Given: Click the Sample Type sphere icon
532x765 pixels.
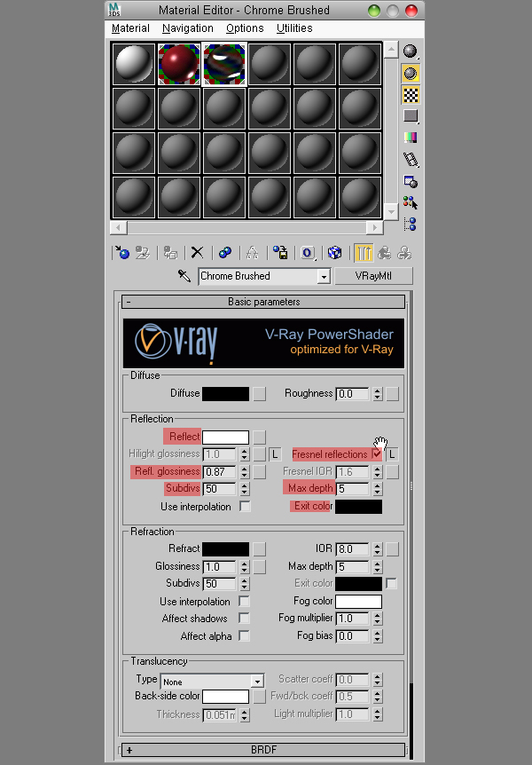Looking at the screenshot, I should click(x=411, y=51).
